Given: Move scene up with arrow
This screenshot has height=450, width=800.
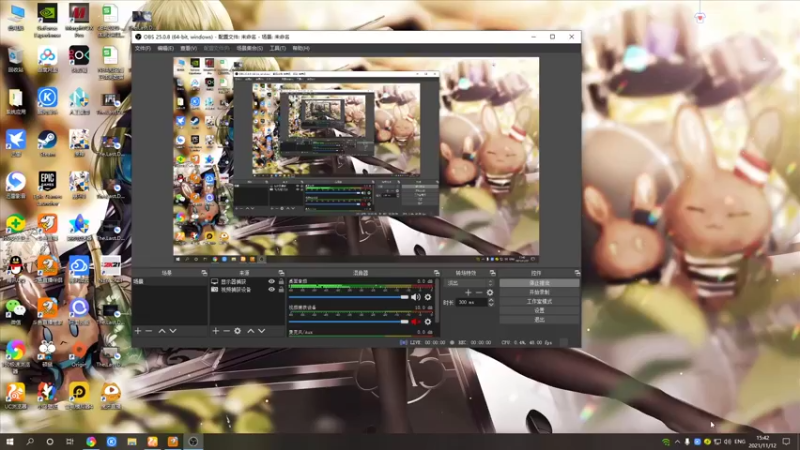Looking at the screenshot, I should pos(162,331).
